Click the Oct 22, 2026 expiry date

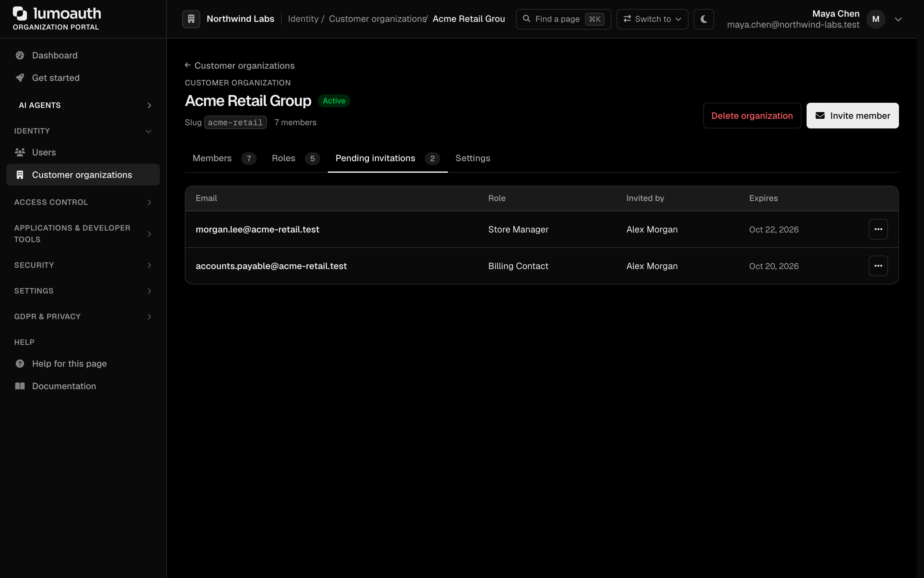[774, 229]
